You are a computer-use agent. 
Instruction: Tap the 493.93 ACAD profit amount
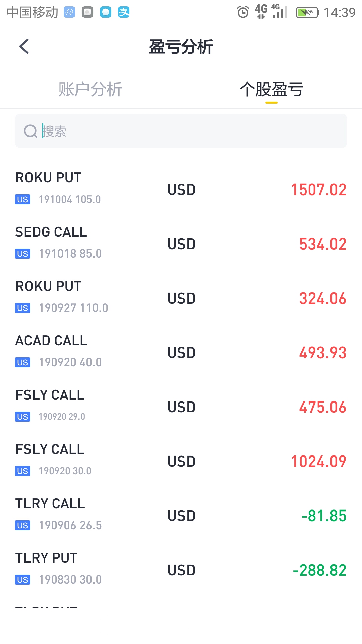pos(323,353)
